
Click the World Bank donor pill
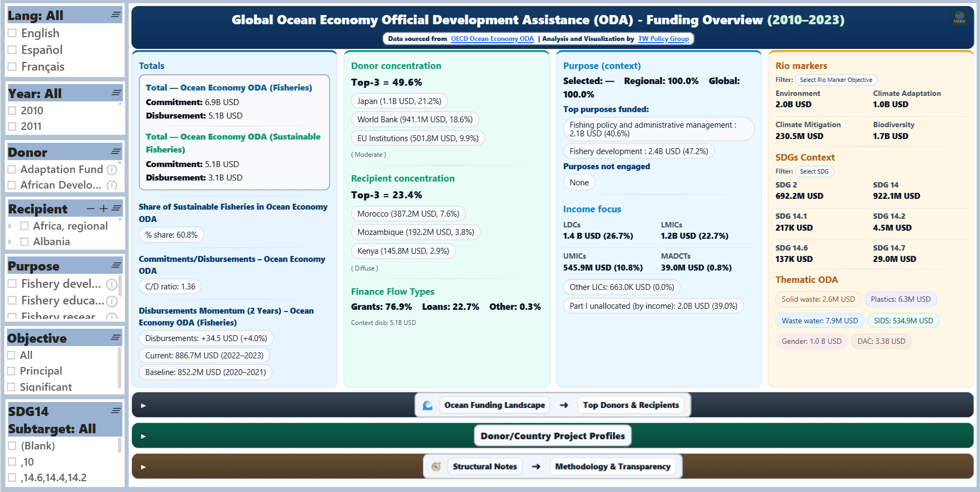[x=415, y=120]
